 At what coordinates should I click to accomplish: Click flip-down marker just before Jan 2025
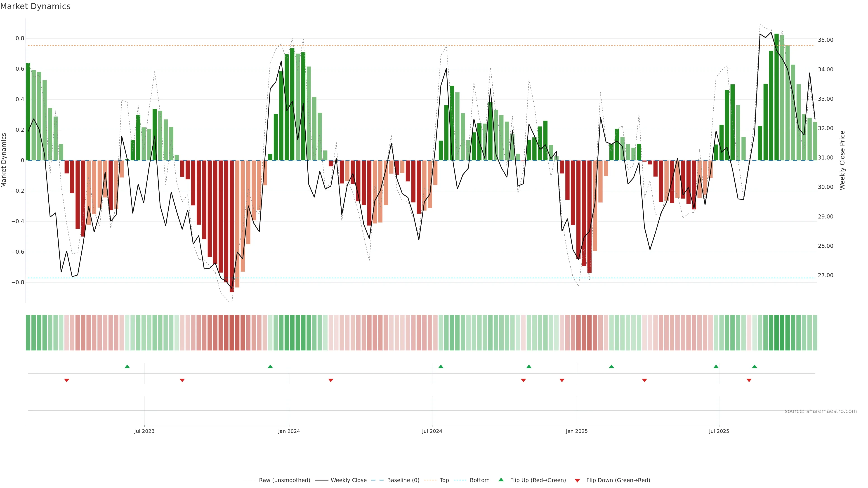(562, 380)
